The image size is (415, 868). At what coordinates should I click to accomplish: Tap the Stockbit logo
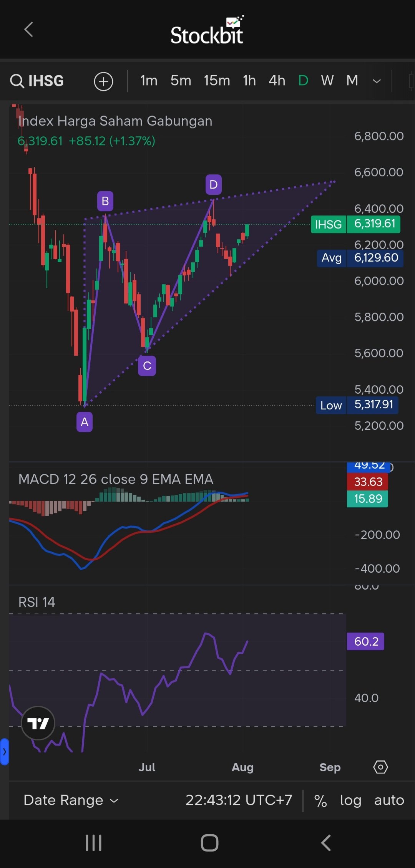(x=207, y=30)
